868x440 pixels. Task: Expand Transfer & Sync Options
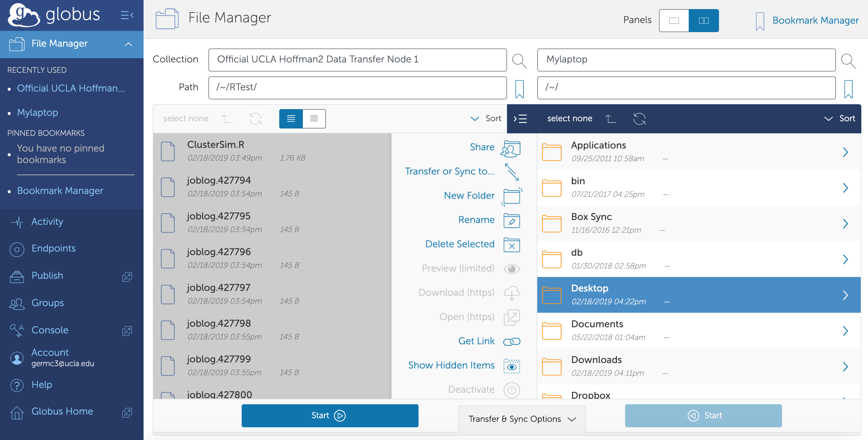[522, 419]
